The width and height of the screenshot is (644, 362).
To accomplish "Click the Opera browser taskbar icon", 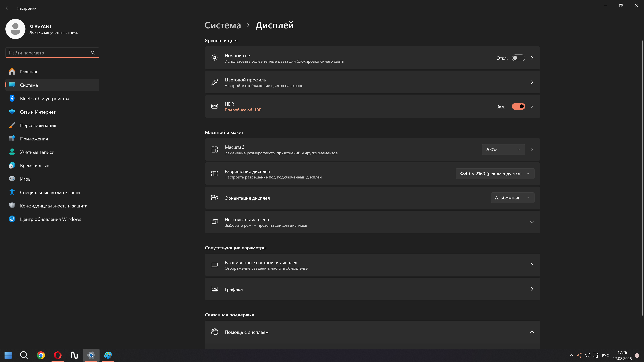I will tap(58, 355).
